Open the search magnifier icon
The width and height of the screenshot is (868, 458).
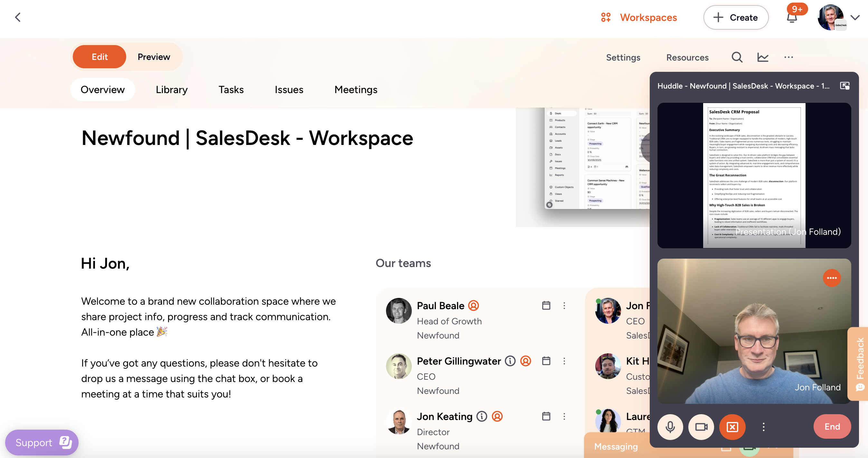[737, 57]
